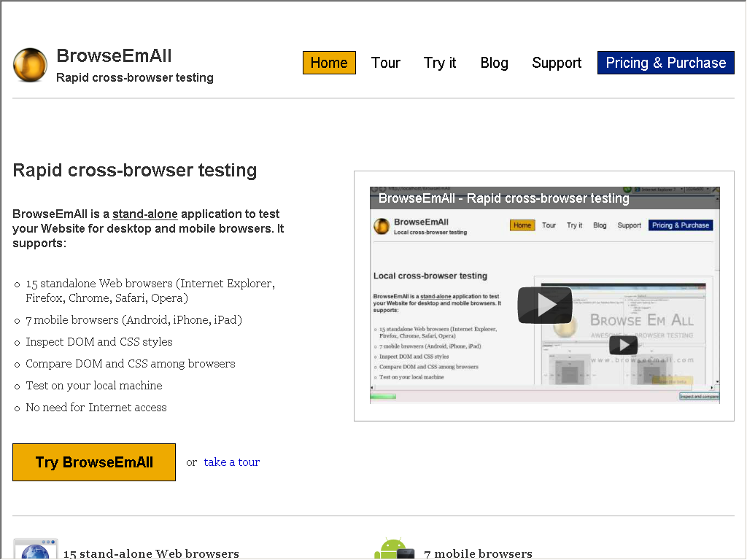Click 'Inspect DOM and CSS styles' list item

point(99,342)
